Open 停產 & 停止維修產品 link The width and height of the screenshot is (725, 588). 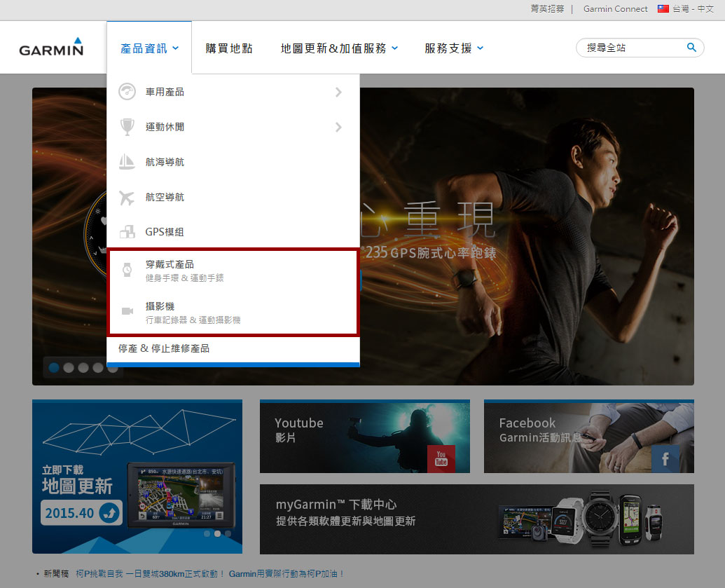point(164,348)
